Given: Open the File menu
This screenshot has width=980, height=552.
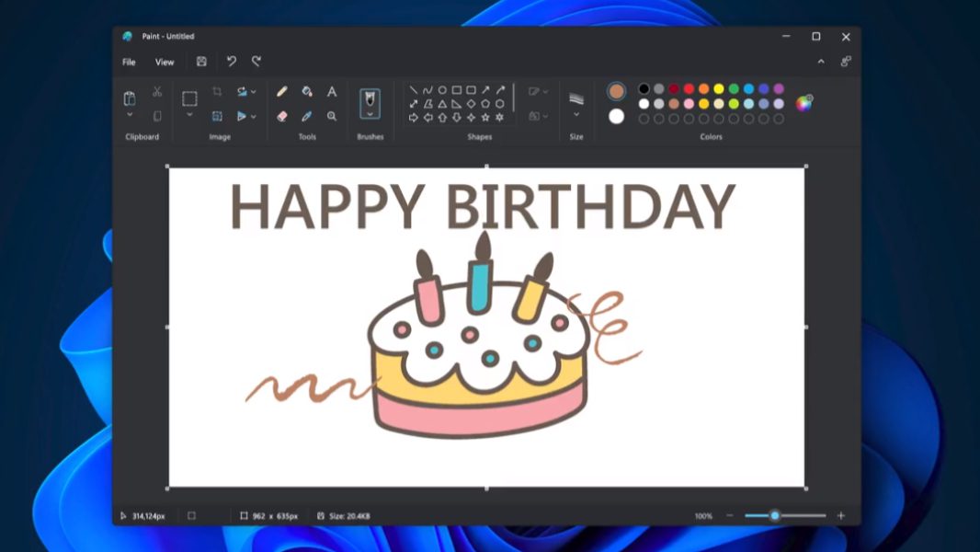Looking at the screenshot, I should coord(129,62).
